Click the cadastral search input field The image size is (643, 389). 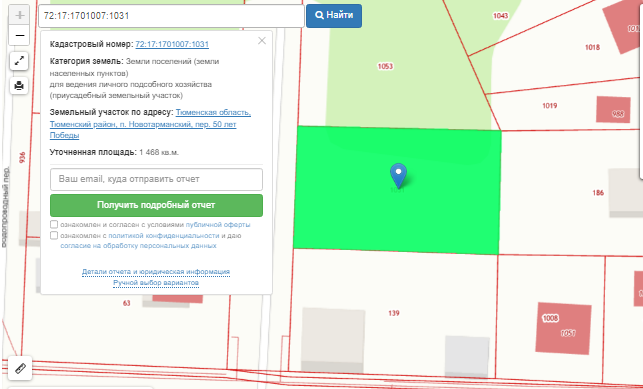pos(171,16)
